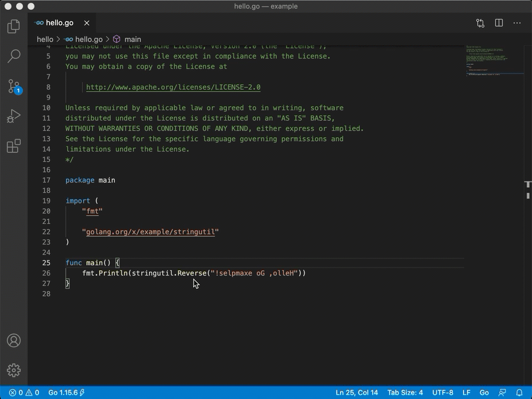
Task: Open the Extensions view icon
Action: click(x=14, y=146)
